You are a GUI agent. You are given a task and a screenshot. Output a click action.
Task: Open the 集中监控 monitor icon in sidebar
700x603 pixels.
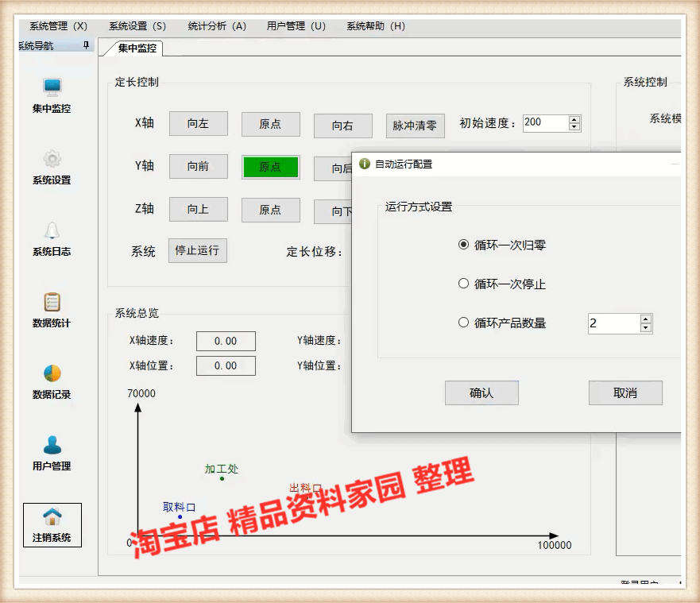[x=52, y=87]
